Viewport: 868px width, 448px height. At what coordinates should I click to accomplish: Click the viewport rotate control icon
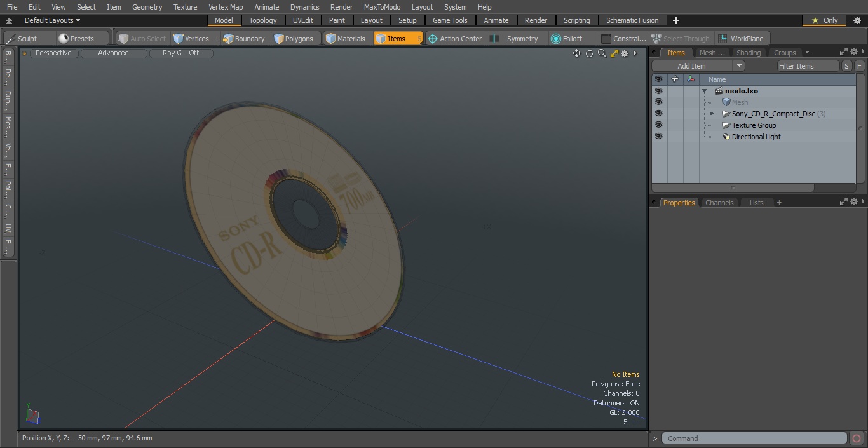[589, 53]
